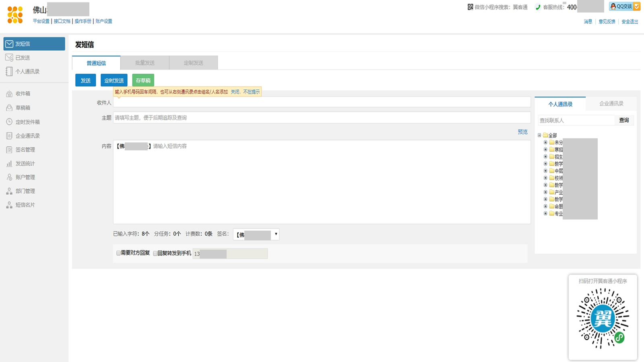Screen dimensions: 644x362
Task: Toggle the 回复转发到手机 checkbox
Action: pyautogui.click(x=155, y=253)
